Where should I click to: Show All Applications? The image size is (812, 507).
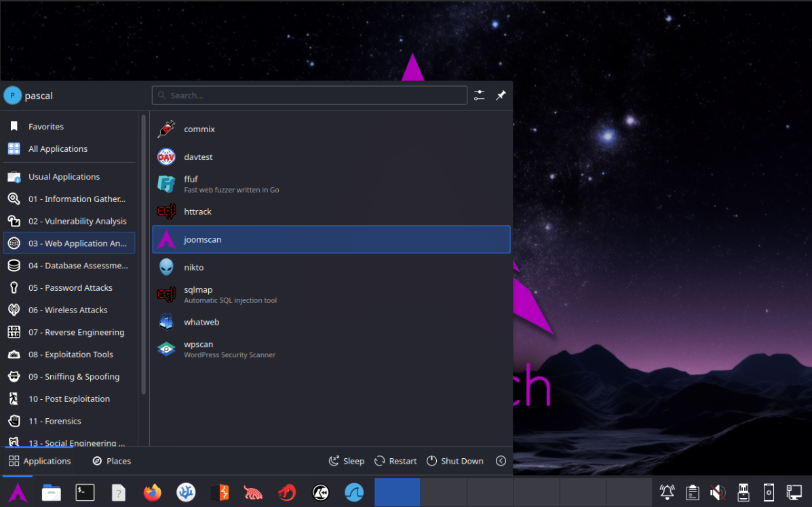tap(69, 148)
